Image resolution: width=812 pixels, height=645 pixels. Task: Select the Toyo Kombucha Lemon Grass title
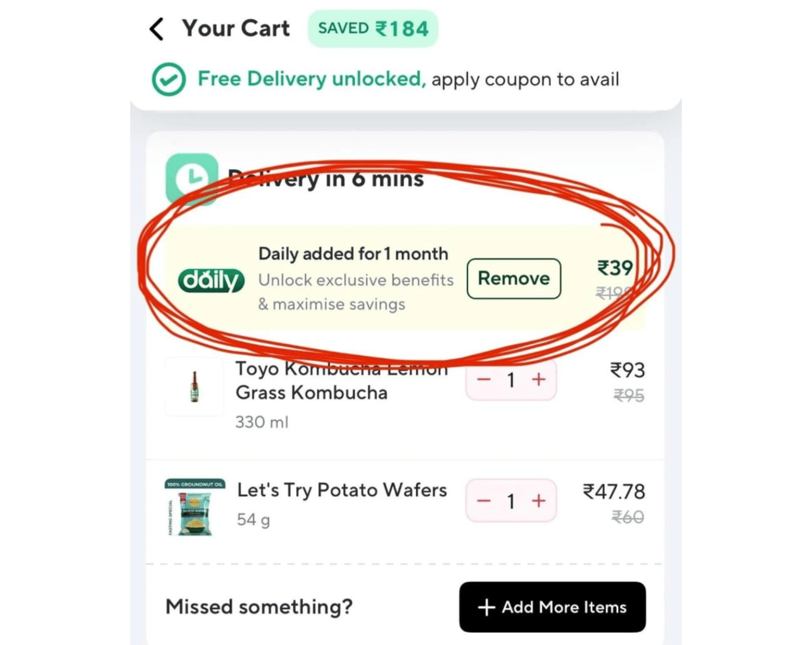tap(340, 380)
